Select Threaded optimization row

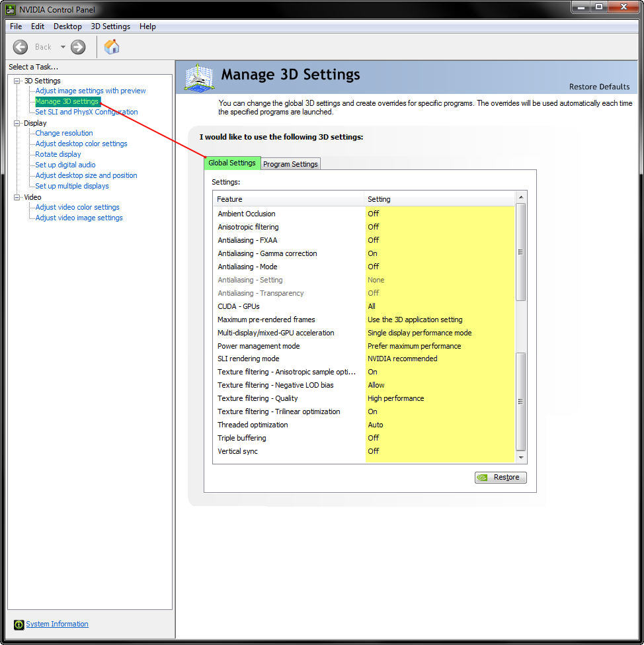pyautogui.click(x=364, y=425)
